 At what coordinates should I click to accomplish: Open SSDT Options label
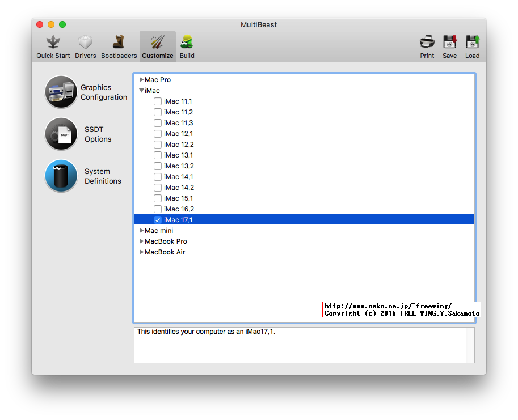[98, 134]
